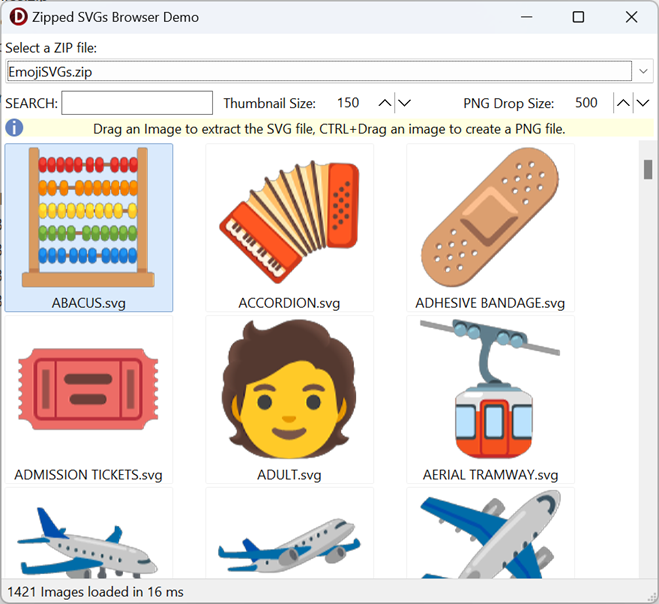
Task: Click the drag instructions hint text
Action: 329,129
